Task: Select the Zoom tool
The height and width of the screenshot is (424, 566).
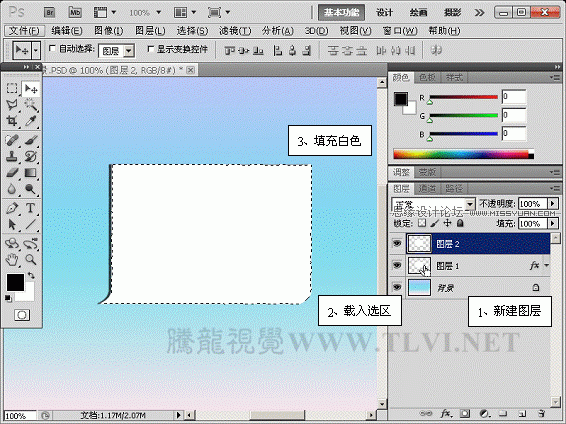Action: coord(31,259)
